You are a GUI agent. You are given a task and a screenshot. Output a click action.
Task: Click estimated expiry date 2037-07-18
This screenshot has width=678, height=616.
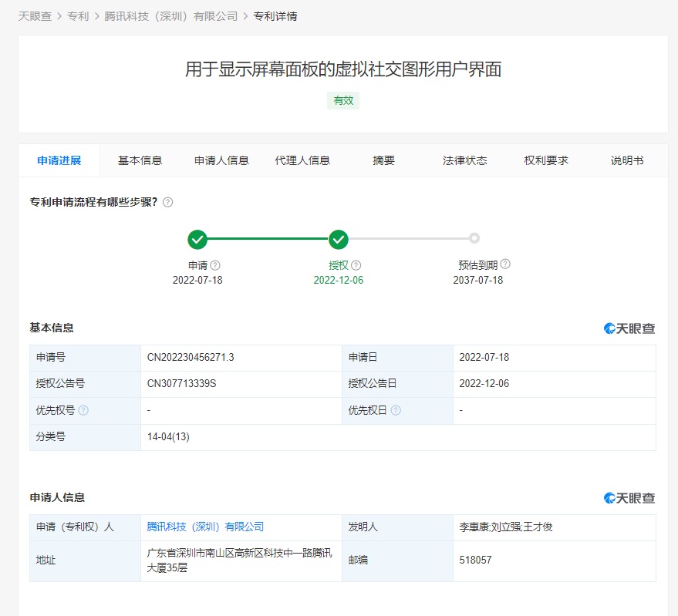(x=478, y=280)
